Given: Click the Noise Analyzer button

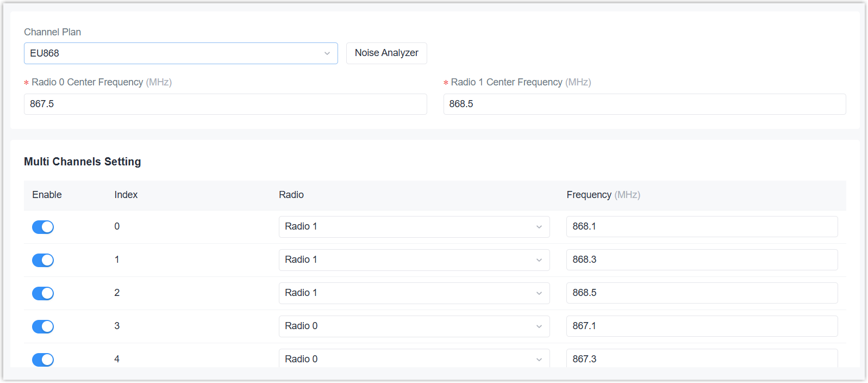Looking at the screenshot, I should pos(386,53).
